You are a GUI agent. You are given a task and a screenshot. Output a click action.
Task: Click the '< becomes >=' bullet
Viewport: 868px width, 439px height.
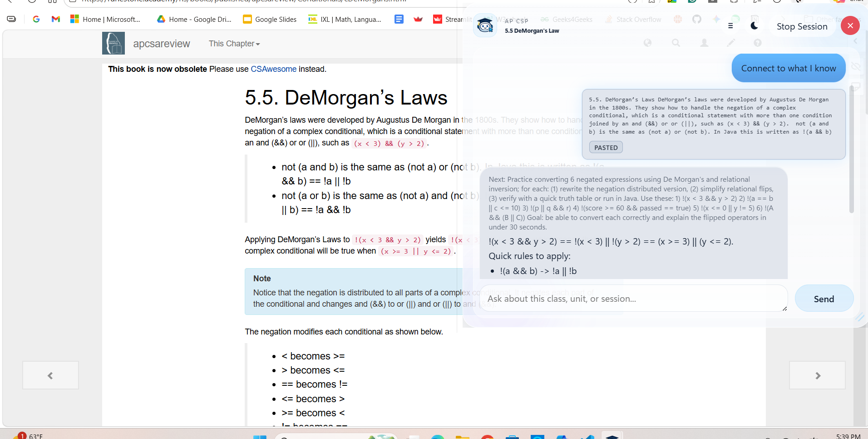click(x=313, y=356)
